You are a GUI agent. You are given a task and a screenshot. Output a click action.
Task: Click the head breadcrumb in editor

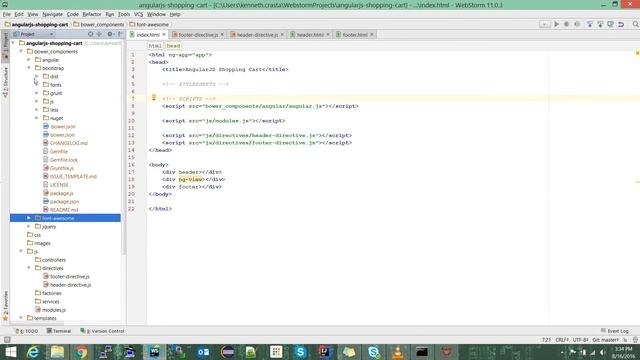[173, 46]
